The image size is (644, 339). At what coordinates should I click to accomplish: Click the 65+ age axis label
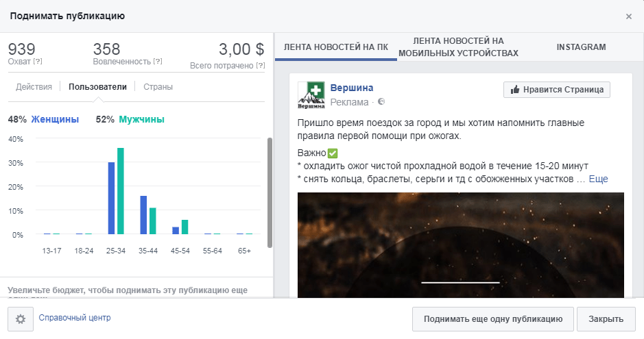244,251
